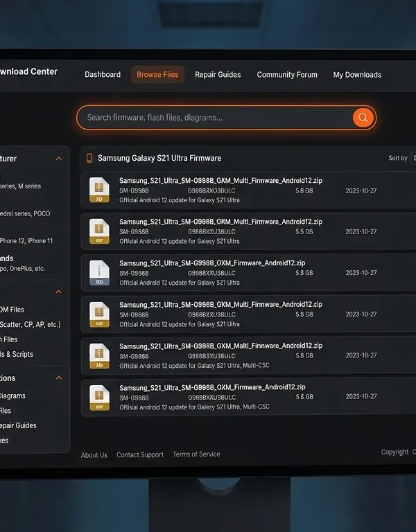Open Contact Support in the footer

click(x=140, y=454)
